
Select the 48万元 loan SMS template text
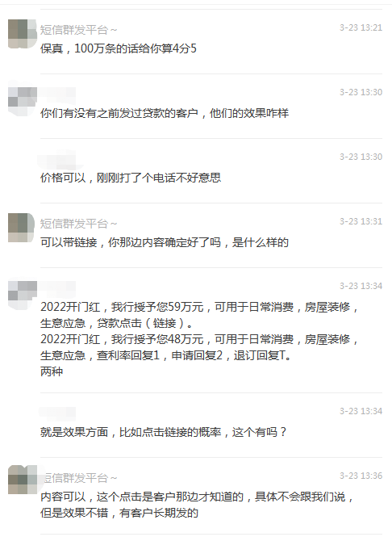(x=199, y=347)
